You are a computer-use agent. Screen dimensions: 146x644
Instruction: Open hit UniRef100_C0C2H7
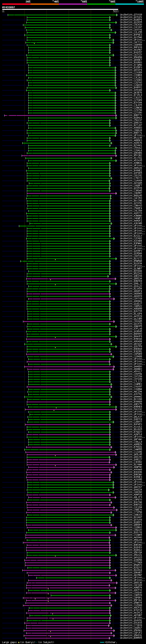coord(131,27)
